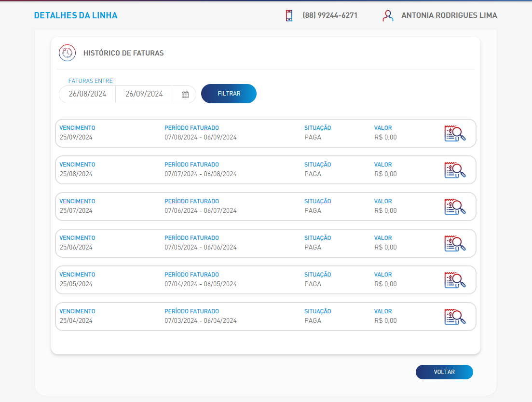Select period 07/05/2024 - 06/06/2024

coord(201,247)
